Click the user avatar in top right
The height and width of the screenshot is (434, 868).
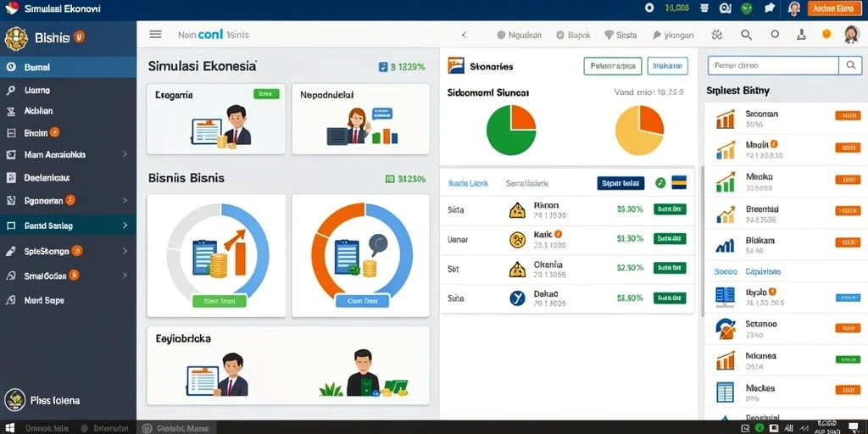pos(851,34)
